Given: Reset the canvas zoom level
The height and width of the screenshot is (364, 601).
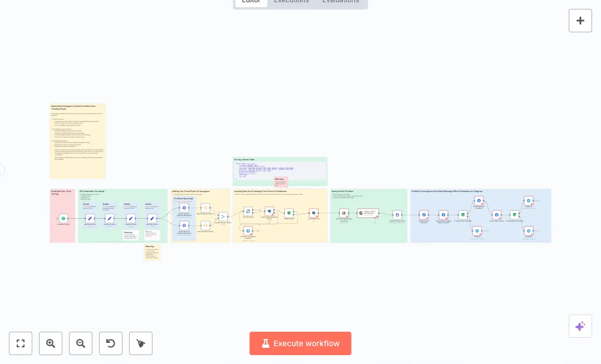Looking at the screenshot, I should tap(111, 343).
